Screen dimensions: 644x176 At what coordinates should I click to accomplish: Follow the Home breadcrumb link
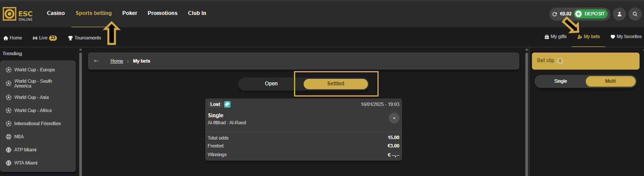pyautogui.click(x=117, y=61)
